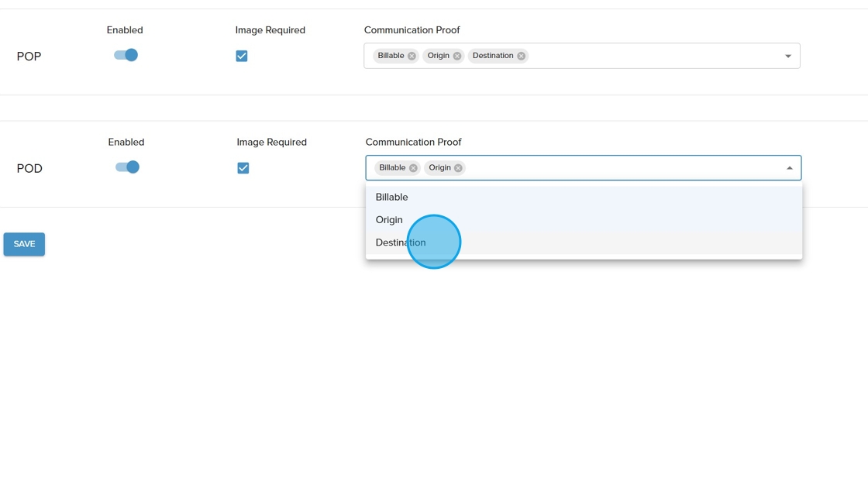Click the SAVE button
The height and width of the screenshot is (485, 868).
(x=24, y=244)
